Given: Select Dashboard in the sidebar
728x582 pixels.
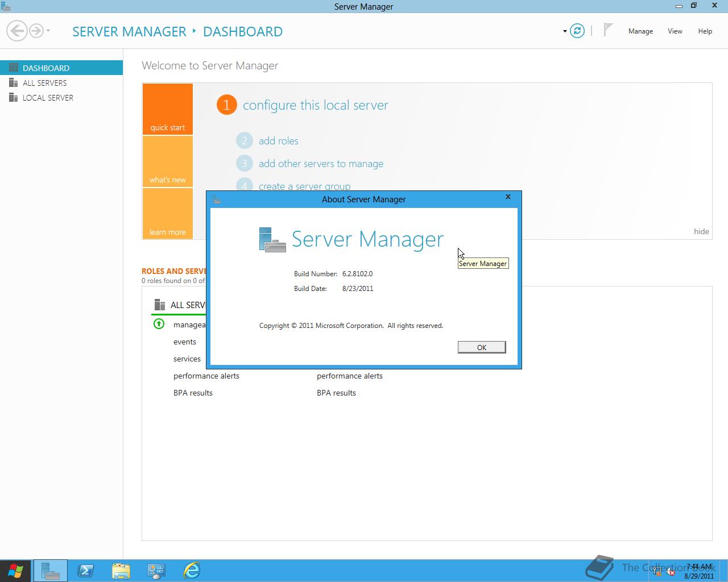Looking at the screenshot, I should pyautogui.click(x=61, y=68).
